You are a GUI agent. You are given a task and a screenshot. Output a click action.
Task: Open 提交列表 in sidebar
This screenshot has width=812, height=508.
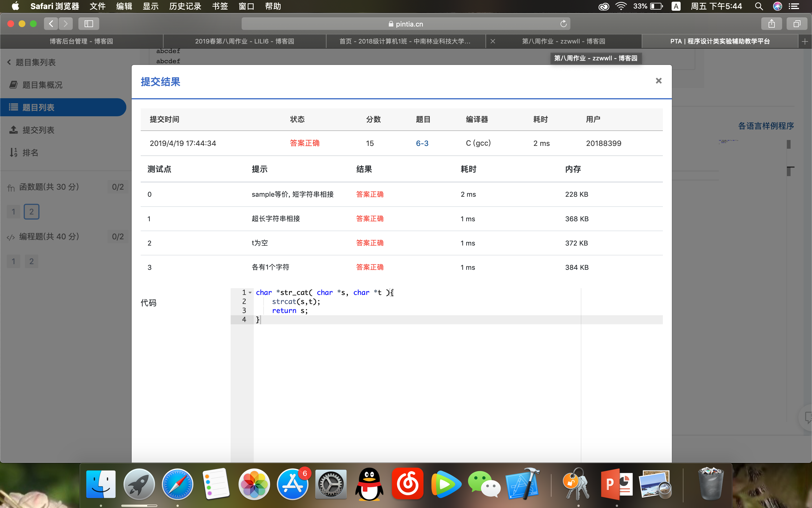[32, 130]
